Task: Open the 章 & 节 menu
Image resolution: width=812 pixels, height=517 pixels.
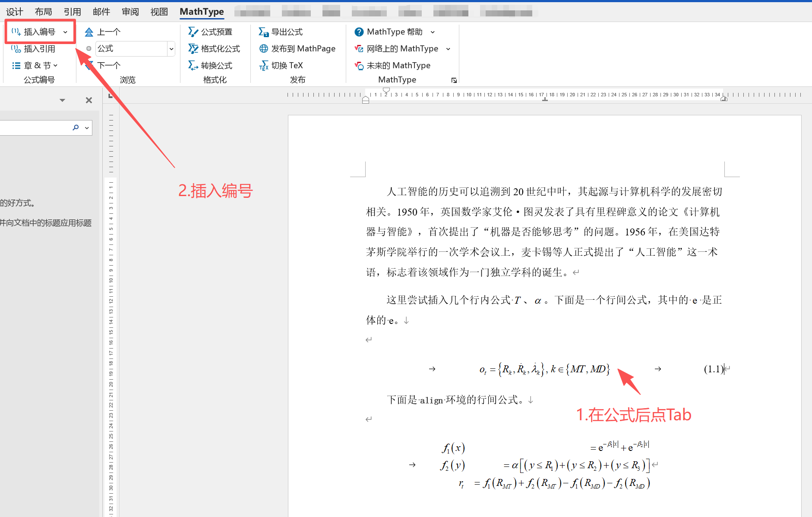Action: 35,66
